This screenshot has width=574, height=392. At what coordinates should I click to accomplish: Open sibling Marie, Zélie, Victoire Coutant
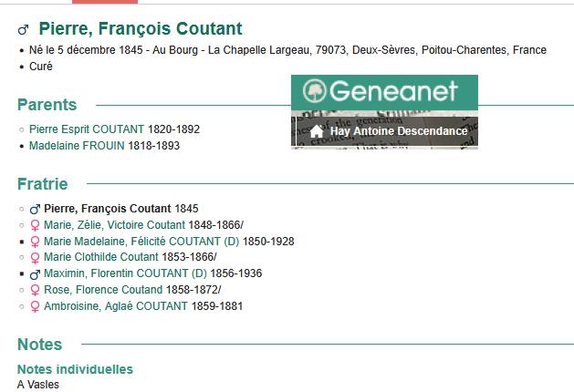point(115,225)
